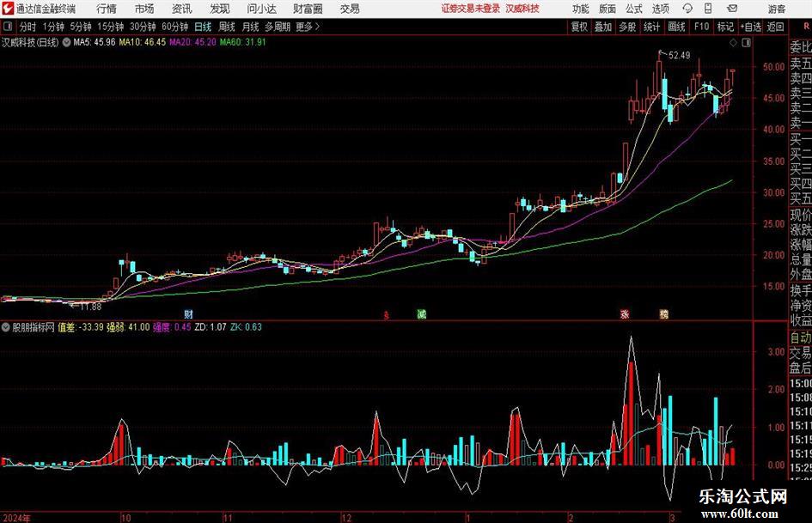Screen dimensions: 812x523
Task: Click +自选 to add to watchlist
Action: pos(751,27)
